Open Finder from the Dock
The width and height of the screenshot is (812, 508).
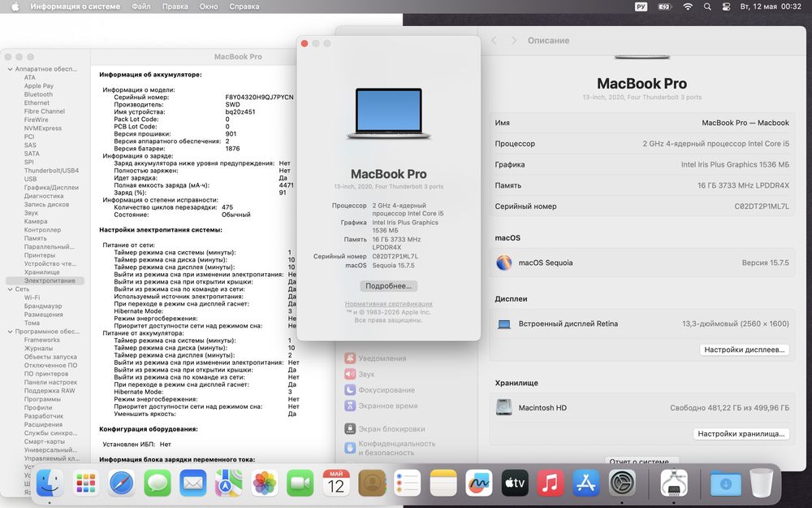click(x=50, y=483)
